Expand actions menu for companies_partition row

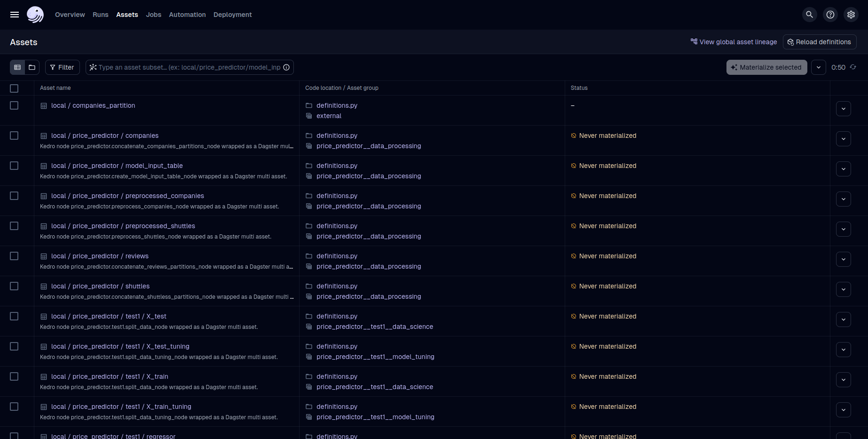point(844,109)
